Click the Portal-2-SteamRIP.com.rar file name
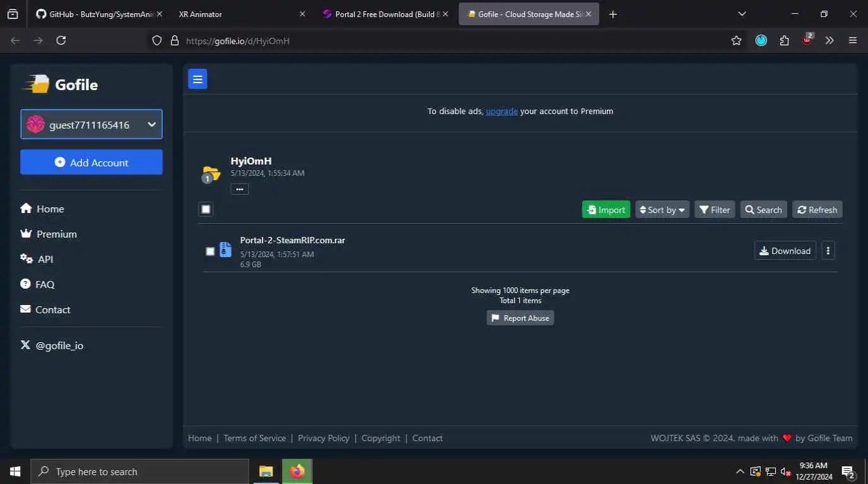The image size is (868, 484). (293, 240)
